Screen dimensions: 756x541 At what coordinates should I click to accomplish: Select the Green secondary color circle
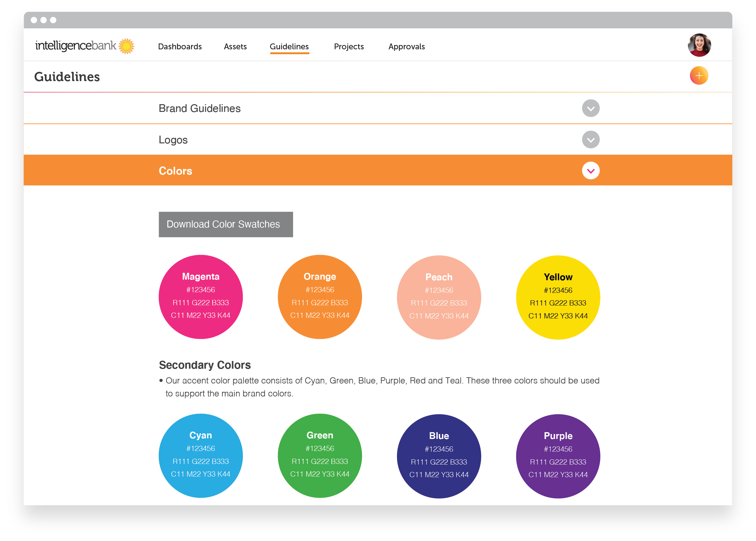tap(320, 456)
